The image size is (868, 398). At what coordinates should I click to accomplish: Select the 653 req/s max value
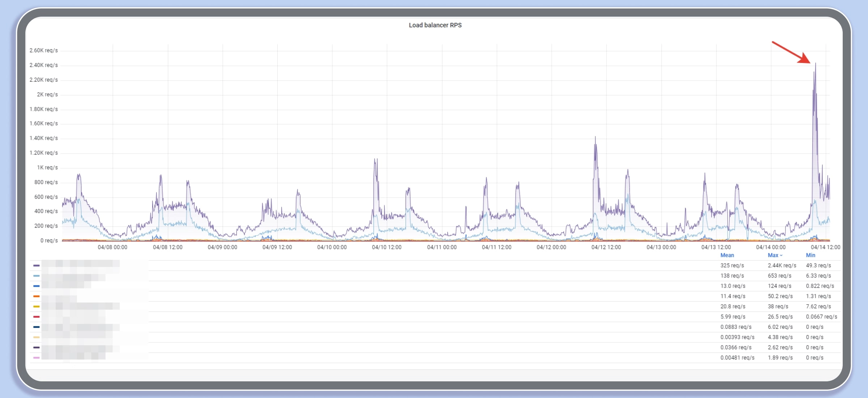(779, 276)
